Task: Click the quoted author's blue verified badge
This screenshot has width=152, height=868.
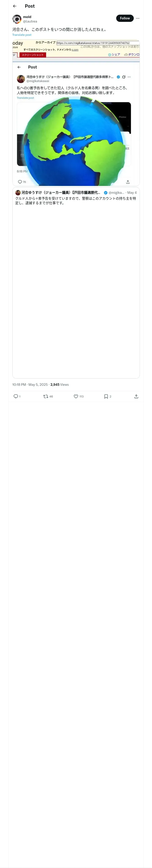Action: (105, 193)
